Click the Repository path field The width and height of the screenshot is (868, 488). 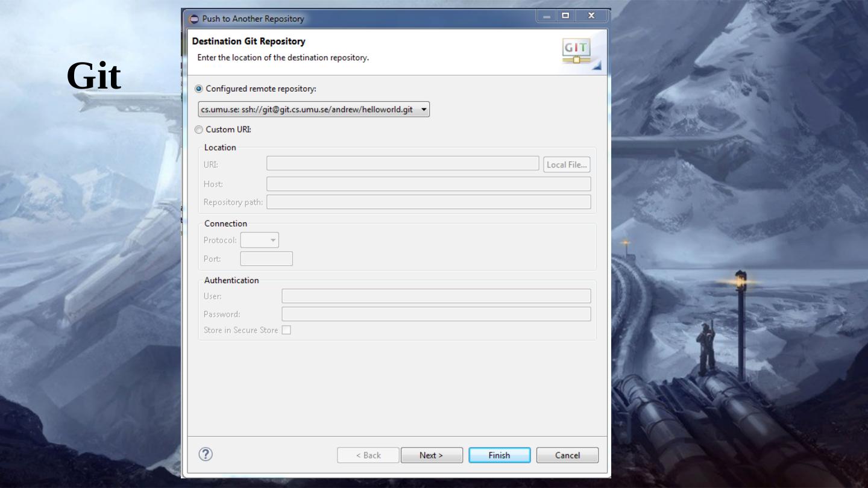[429, 202]
